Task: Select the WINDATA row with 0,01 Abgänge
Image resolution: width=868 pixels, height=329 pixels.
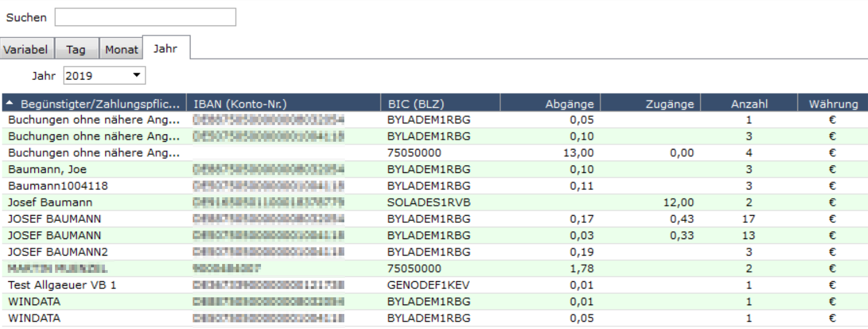Action: pyautogui.click(x=434, y=302)
